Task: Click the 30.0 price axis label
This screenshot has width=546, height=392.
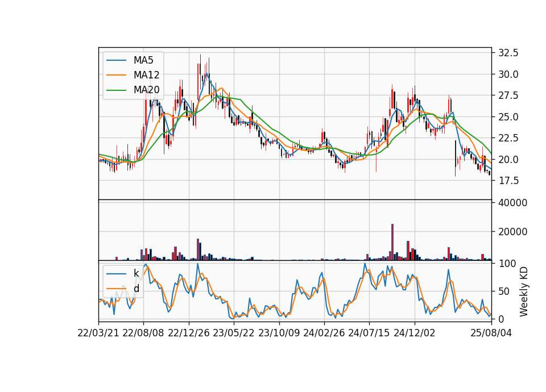Action: coord(508,74)
